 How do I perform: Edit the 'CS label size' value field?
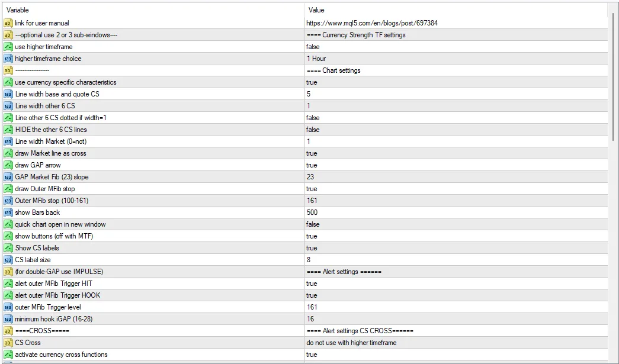coord(309,260)
